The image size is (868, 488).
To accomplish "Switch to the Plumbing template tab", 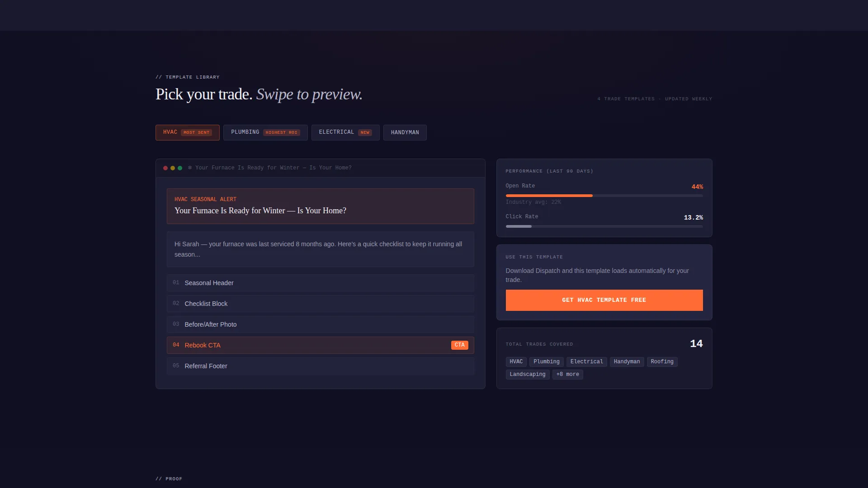I will pos(265,132).
